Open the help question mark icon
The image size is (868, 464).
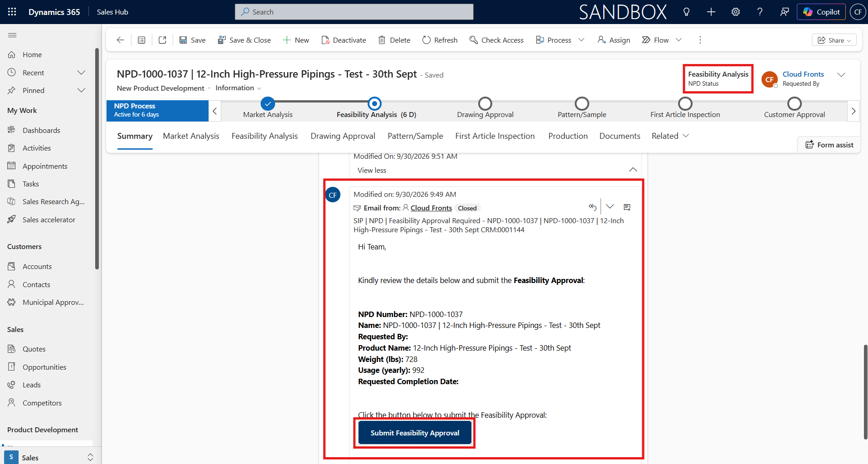760,12
